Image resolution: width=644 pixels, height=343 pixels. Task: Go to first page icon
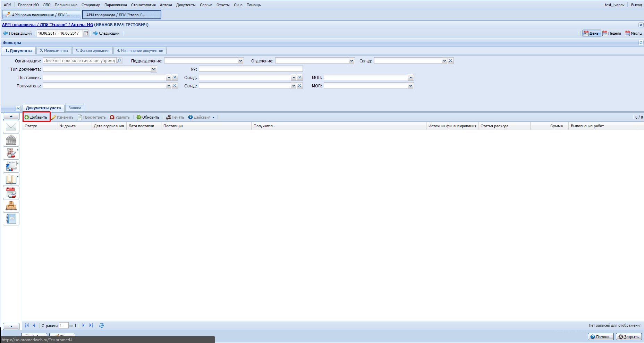(27, 325)
